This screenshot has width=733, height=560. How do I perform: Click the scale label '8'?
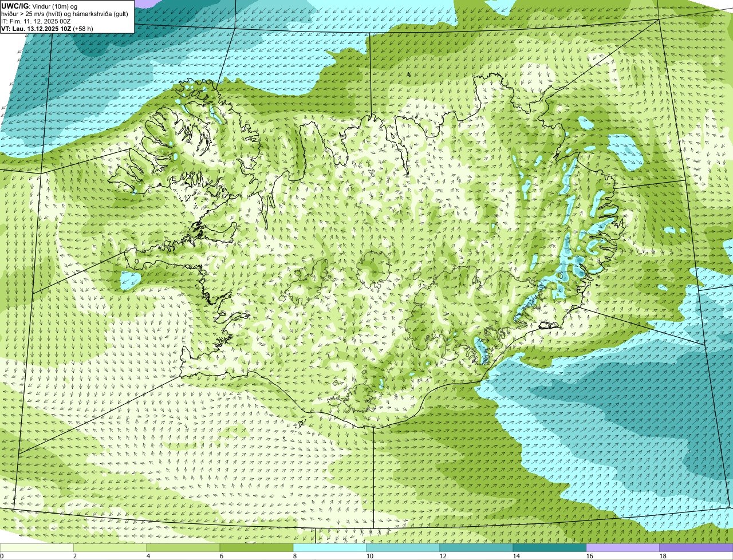click(x=295, y=556)
